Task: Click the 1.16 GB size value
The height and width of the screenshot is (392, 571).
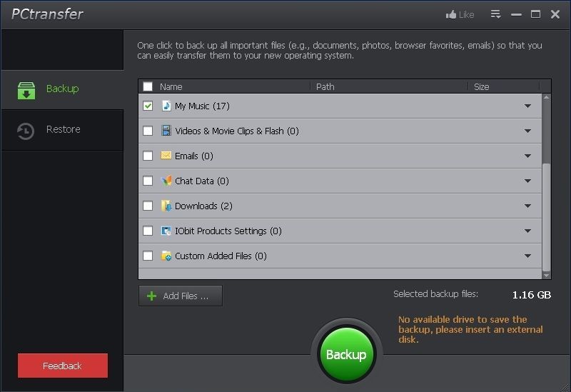Action: [532, 295]
